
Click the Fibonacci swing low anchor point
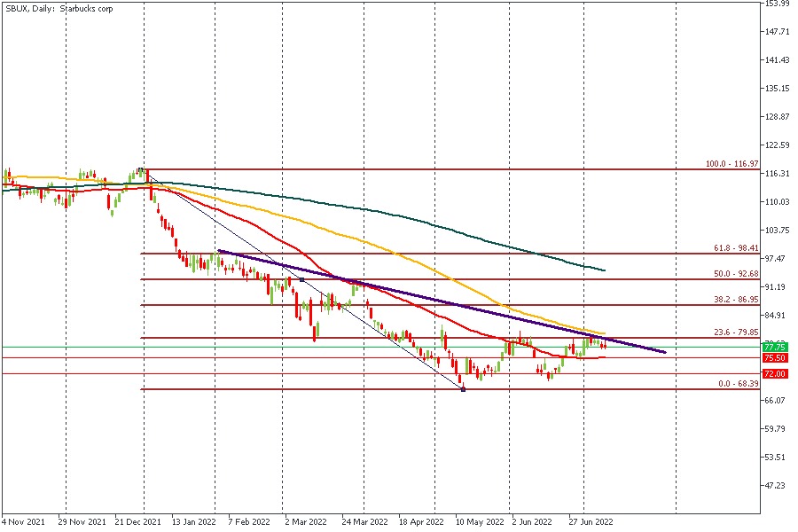[x=463, y=389]
